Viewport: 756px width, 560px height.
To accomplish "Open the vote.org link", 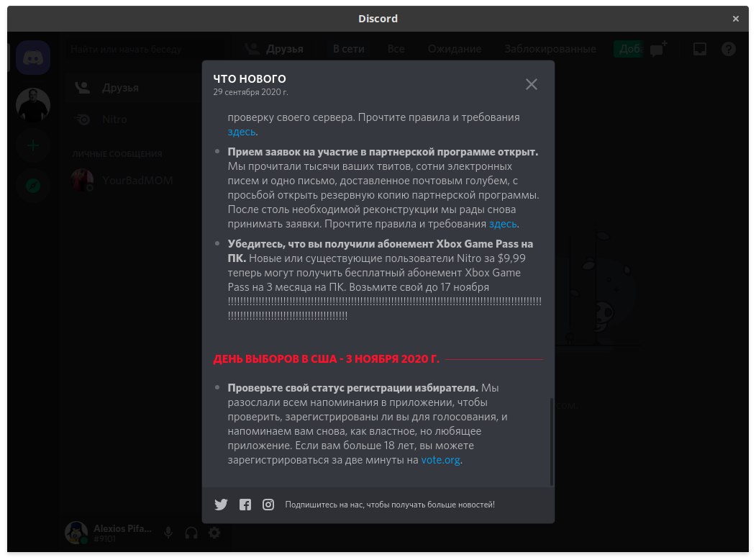I will (x=440, y=460).
